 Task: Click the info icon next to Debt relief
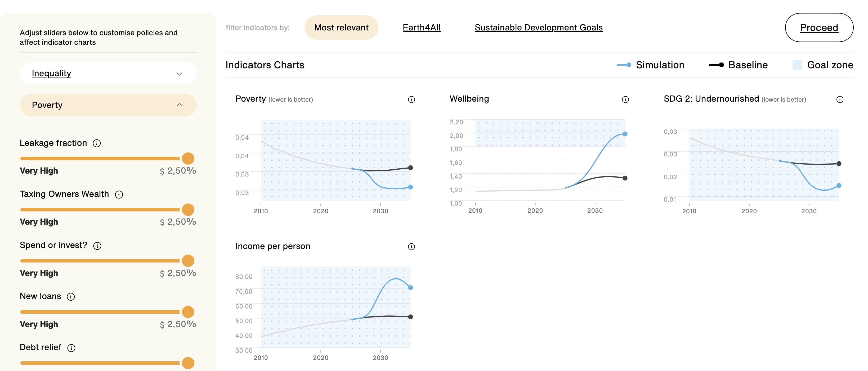(x=71, y=347)
